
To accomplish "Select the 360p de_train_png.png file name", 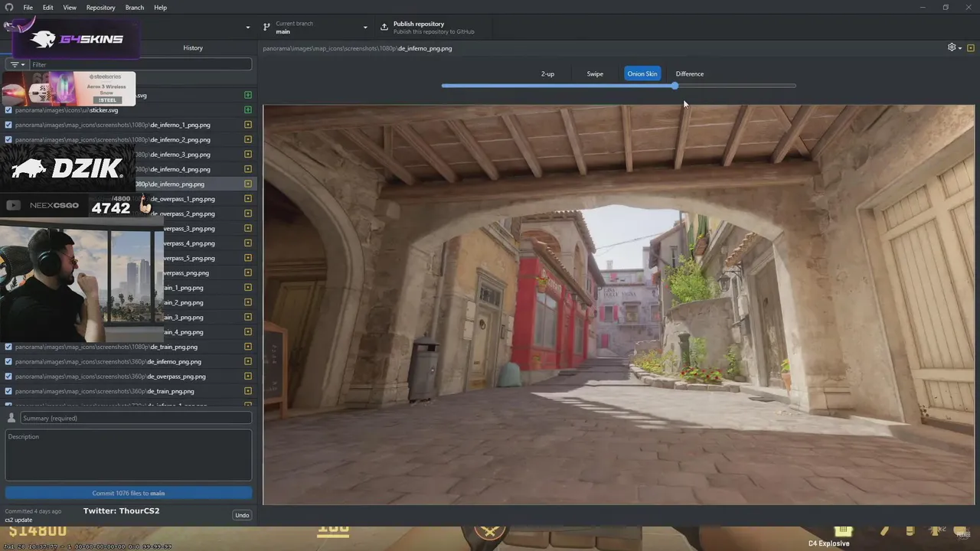I will 171,391.
